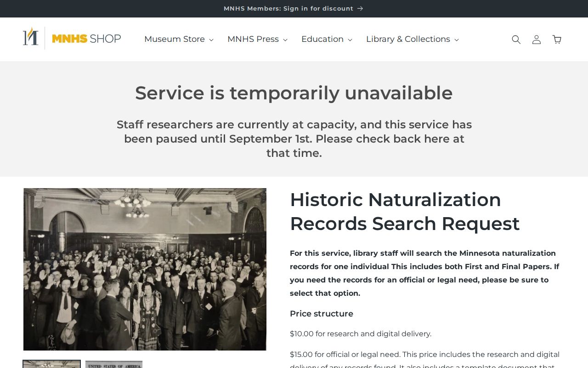Expand the MNHS Press menu
This screenshot has height=368, width=588.
[x=257, y=39]
